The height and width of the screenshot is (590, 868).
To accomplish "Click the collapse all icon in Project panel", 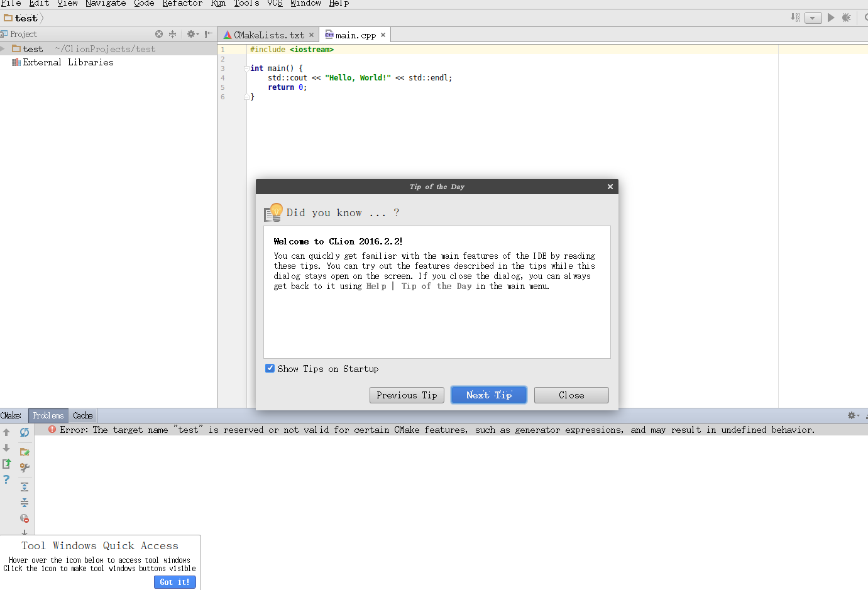I will tap(172, 34).
